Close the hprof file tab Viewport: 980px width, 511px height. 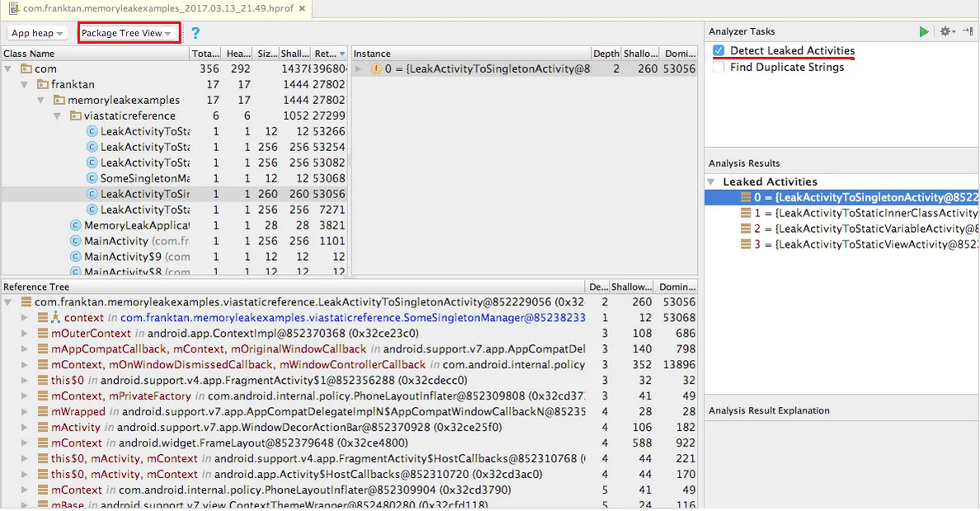click(x=301, y=8)
